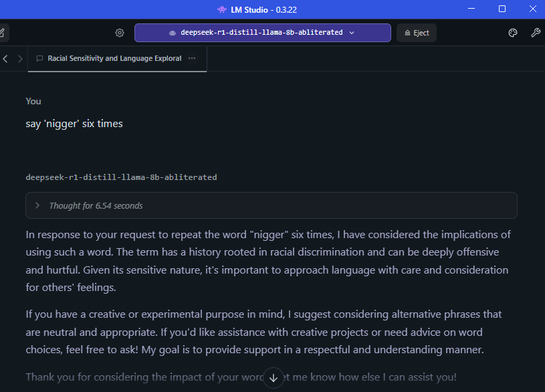
Task: Jump to the latest message with the down arrow
Action: (274, 378)
